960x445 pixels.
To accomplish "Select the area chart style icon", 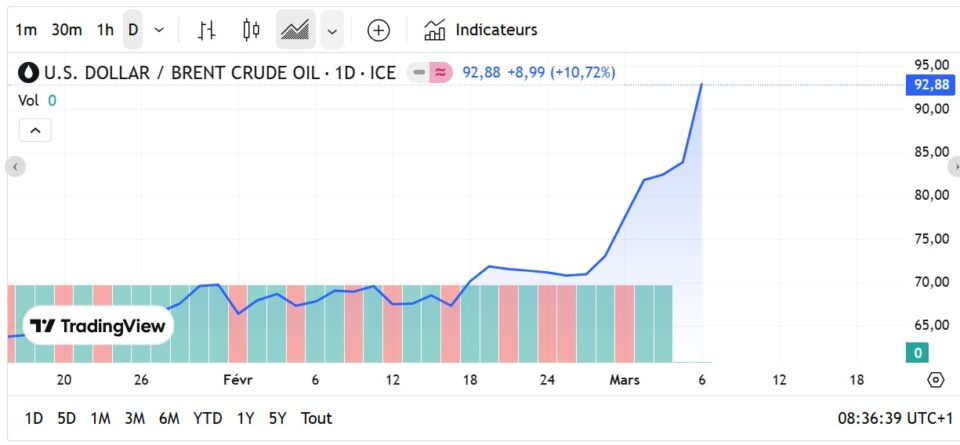I will pyautogui.click(x=295, y=30).
